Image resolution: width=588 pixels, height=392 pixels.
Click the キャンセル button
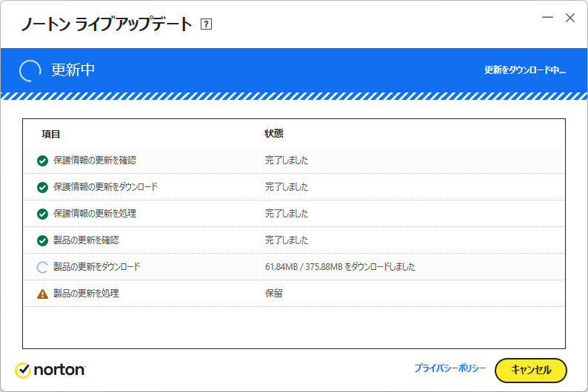click(x=531, y=371)
